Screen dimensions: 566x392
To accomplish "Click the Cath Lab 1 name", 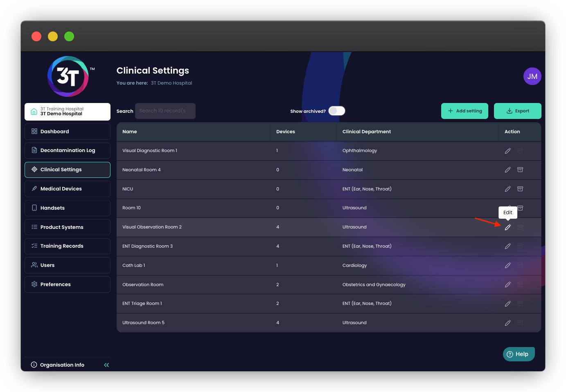I will (x=134, y=265).
